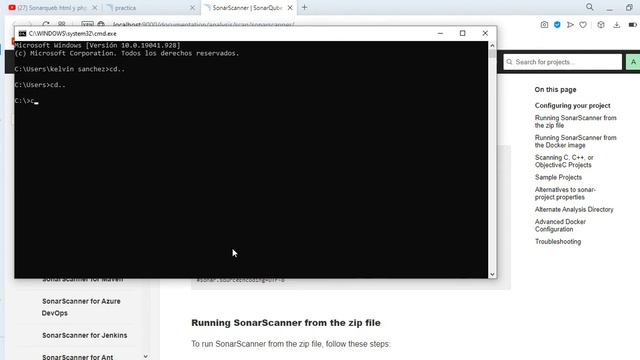The image size is (640, 360).
Task: Jump to Sample Projects section
Action: tap(558, 177)
